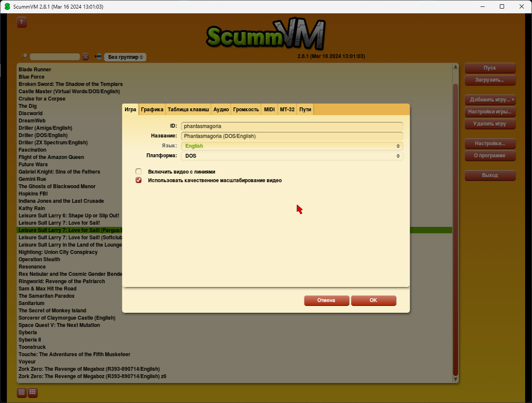Screen dimensions: 532x403
Task: Select Flight of the Amazon Queen
Action: point(51,157)
